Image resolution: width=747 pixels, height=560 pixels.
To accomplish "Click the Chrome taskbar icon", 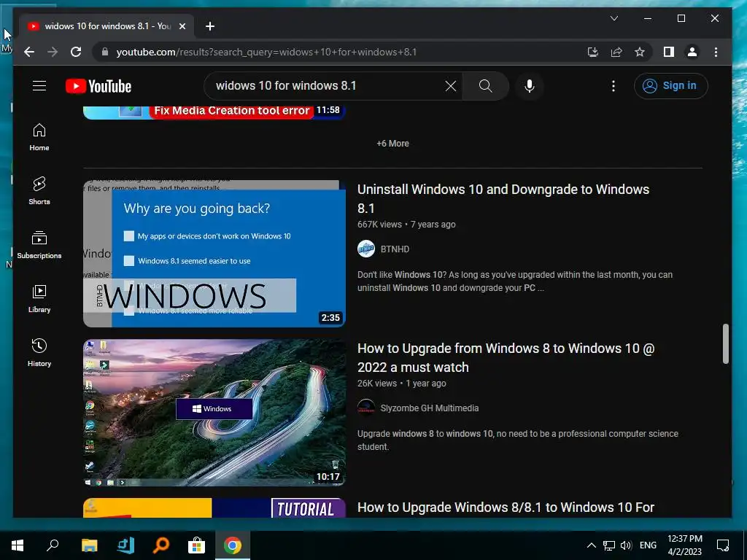I will pyautogui.click(x=233, y=545).
